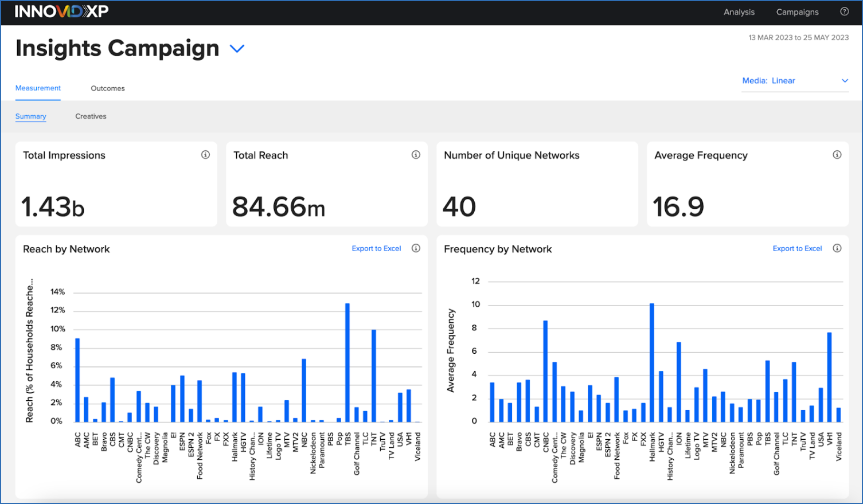Open the Analysis menu
The width and height of the screenshot is (863, 504).
[739, 11]
